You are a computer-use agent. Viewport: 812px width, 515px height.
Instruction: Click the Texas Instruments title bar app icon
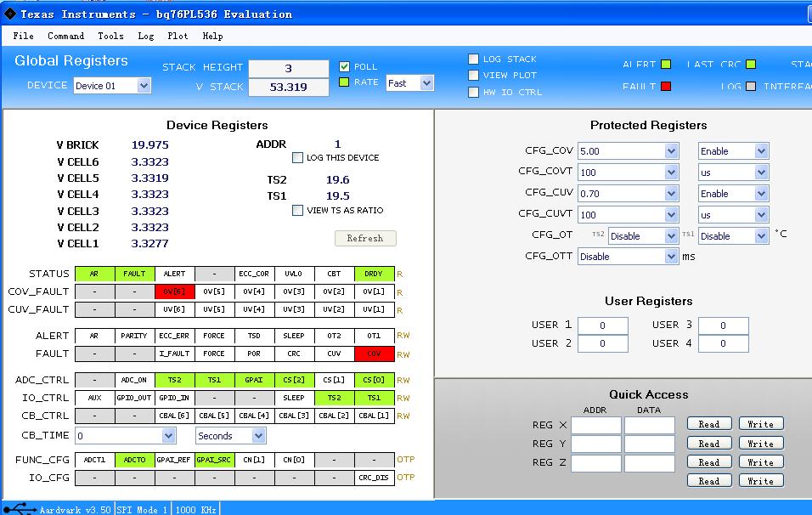(10, 14)
